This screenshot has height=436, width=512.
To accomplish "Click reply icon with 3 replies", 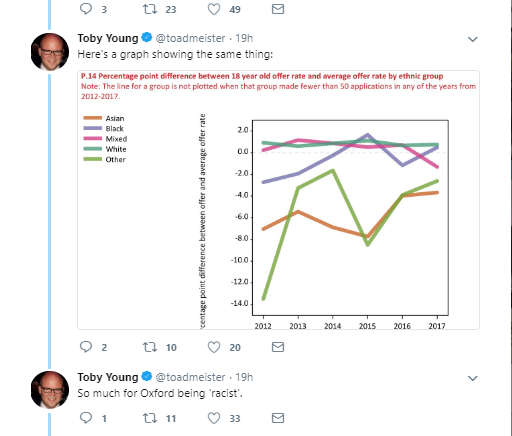I will pyautogui.click(x=86, y=9).
